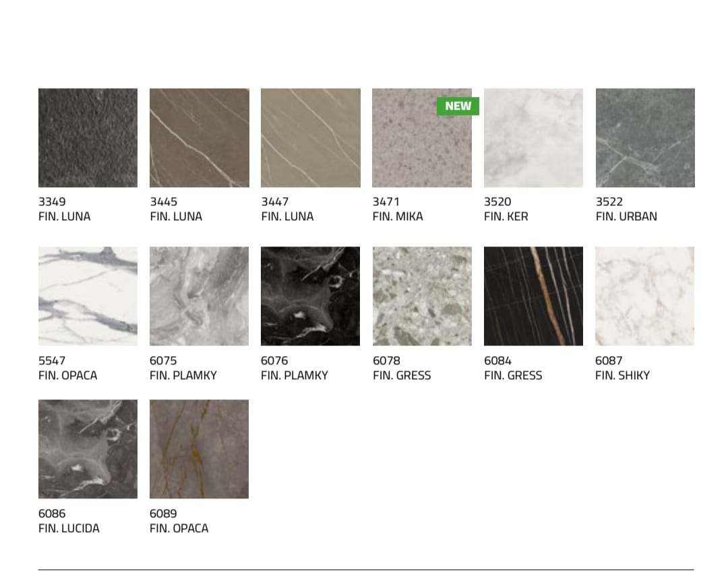The image size is (728, 576).
Task: Click the 6087 FIN. SHIKY label
Action: pos(623,368)
